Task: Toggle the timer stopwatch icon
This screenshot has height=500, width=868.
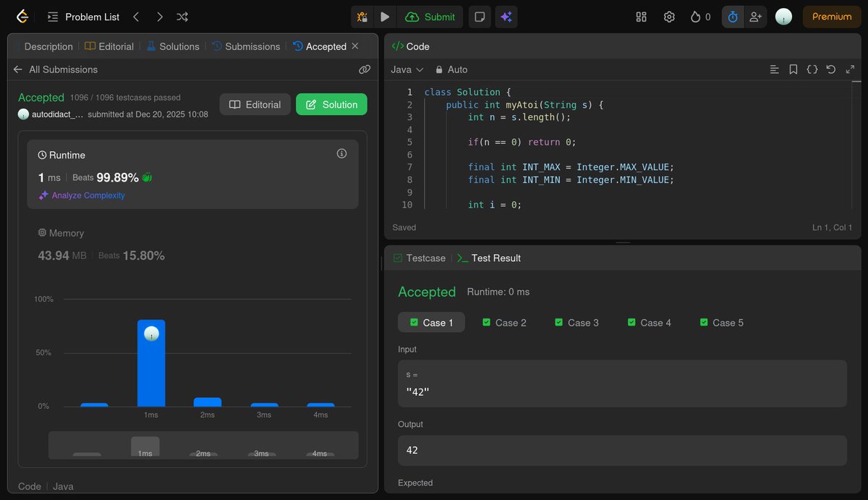Action: (x=733, y=17)
